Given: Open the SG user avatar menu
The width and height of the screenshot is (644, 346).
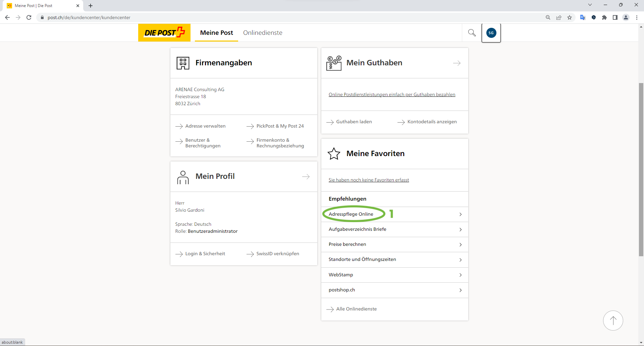Looking at the screenshot, I should pyautogui.click(x=491, y=33).
